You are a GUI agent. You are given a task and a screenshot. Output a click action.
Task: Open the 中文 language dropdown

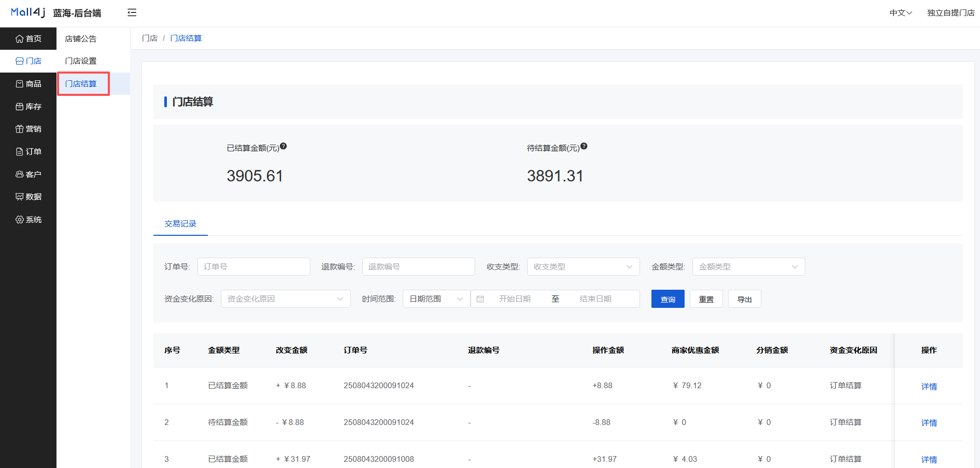(x=901, y=13)
